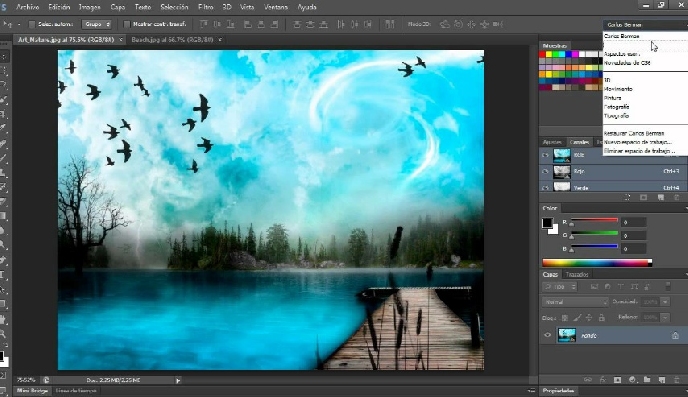Image resolution: width=688 pixels, height=397 pixels.
Task: Click align horizontal centers icon
Action: (x=262, y=24)
